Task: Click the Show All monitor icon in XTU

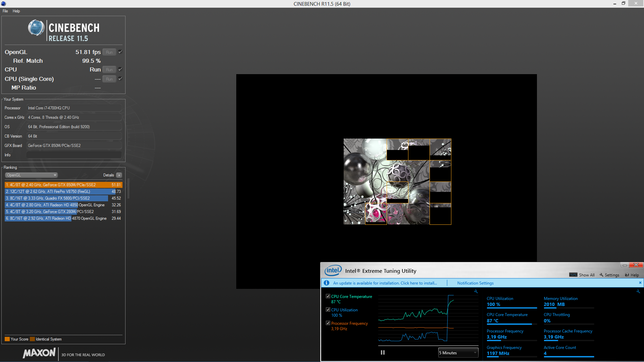Action: [x=573, y=275]
